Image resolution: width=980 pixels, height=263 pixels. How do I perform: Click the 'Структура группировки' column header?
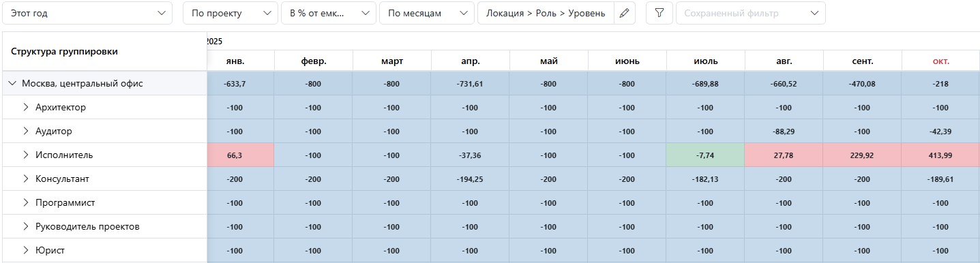104,51
